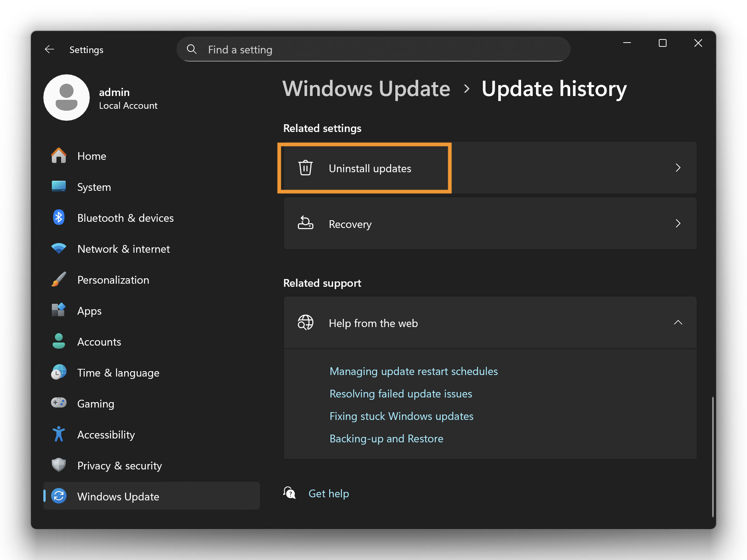Screen dimensions: 747x560
Task: Click the Accessibility figure icon
Action: pos(59,434)
